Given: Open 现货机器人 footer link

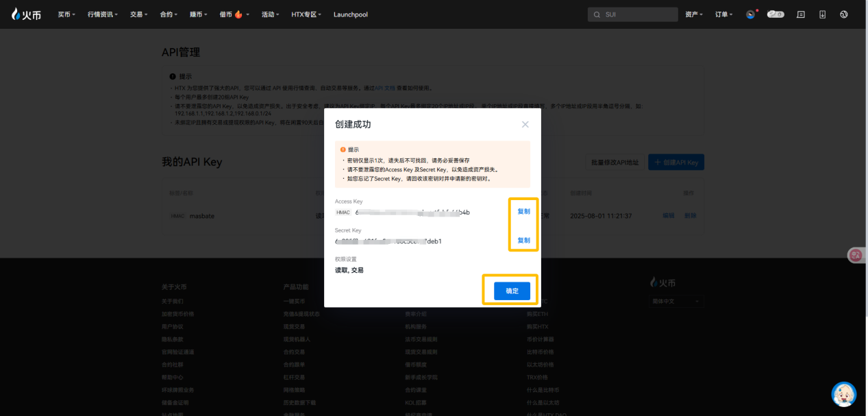Looking at the screenshot, I should (297, 339).
